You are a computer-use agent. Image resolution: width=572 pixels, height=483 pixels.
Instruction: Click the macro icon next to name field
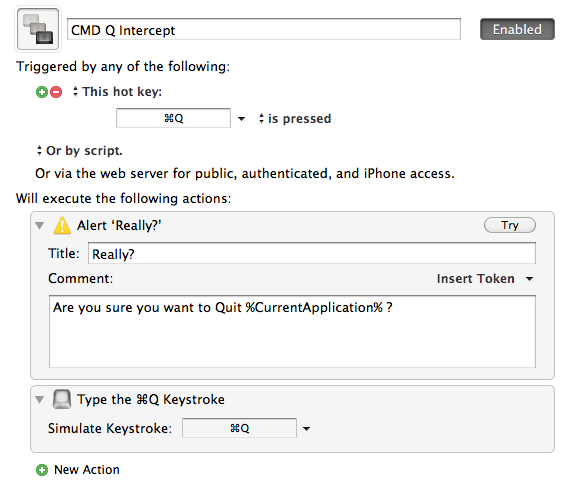38,29
